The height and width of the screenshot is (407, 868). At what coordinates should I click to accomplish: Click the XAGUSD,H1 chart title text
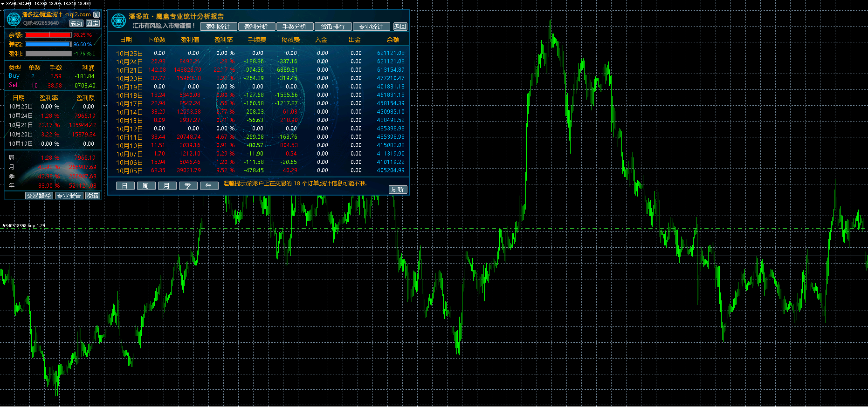(x=19, y=3)
